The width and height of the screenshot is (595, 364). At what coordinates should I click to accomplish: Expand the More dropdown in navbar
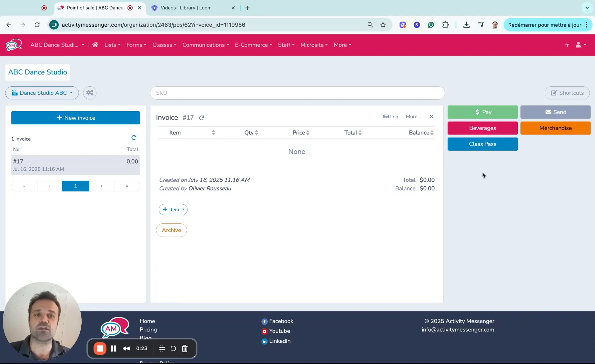[x=342, y=45]
